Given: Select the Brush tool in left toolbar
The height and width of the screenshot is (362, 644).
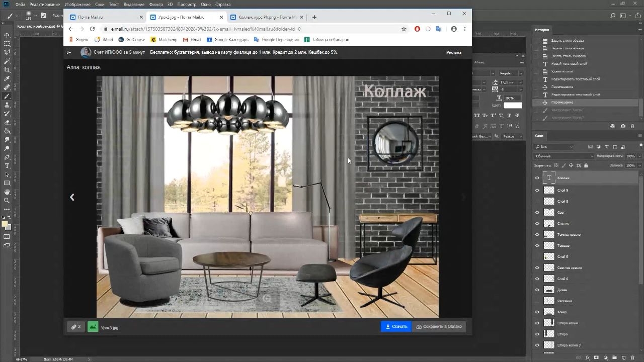Looking at the screenshot, I should point(7,96).
